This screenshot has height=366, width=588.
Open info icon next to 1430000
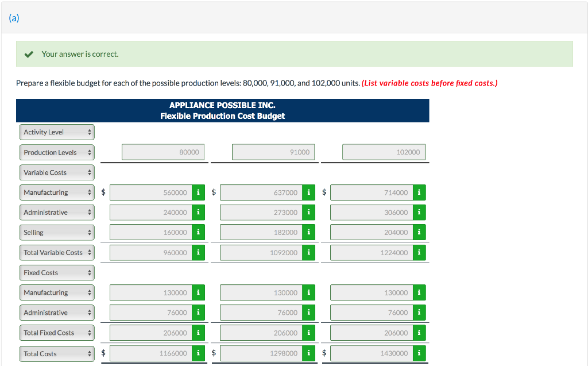(x=419, y=353)
